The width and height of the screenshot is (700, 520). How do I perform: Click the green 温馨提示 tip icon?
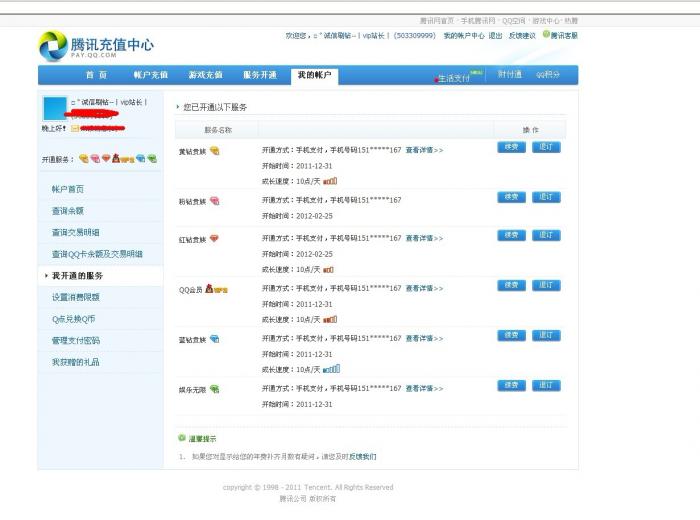pos(182,438)
